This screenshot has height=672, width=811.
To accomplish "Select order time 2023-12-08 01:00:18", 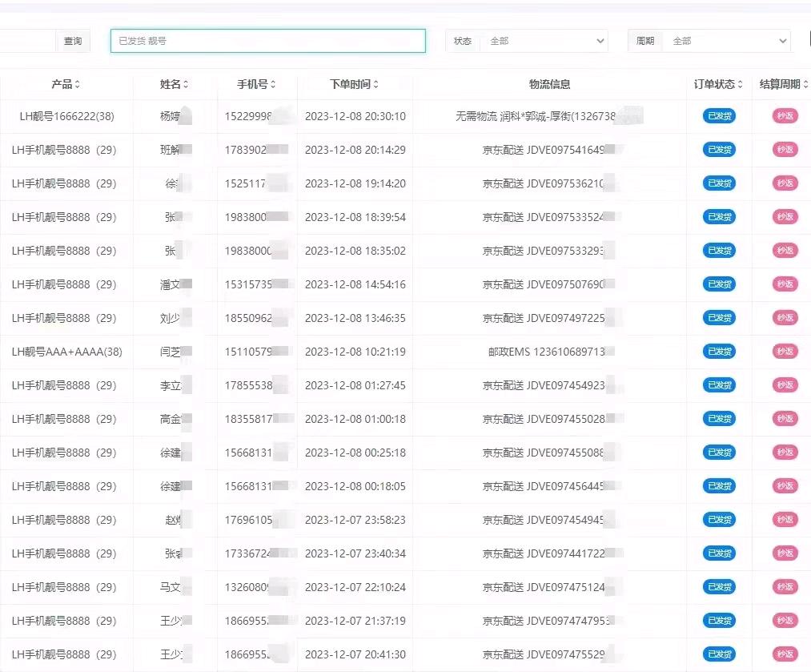I will (x=355, y=419).
